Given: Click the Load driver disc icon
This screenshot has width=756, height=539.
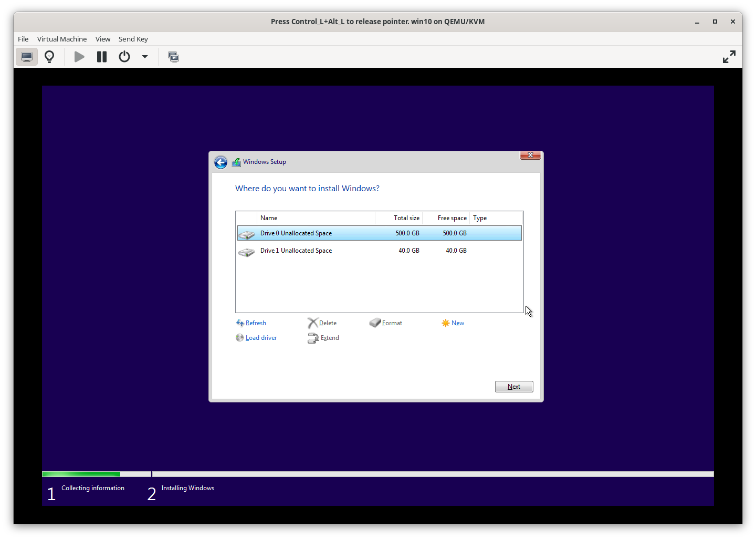Looking at the screenshot, I should click(240, 338).
